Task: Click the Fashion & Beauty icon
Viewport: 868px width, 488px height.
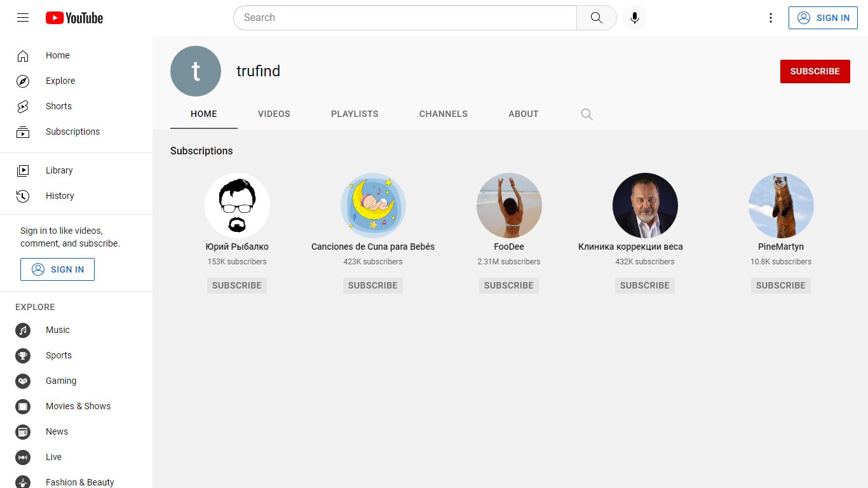Action: 23,482
